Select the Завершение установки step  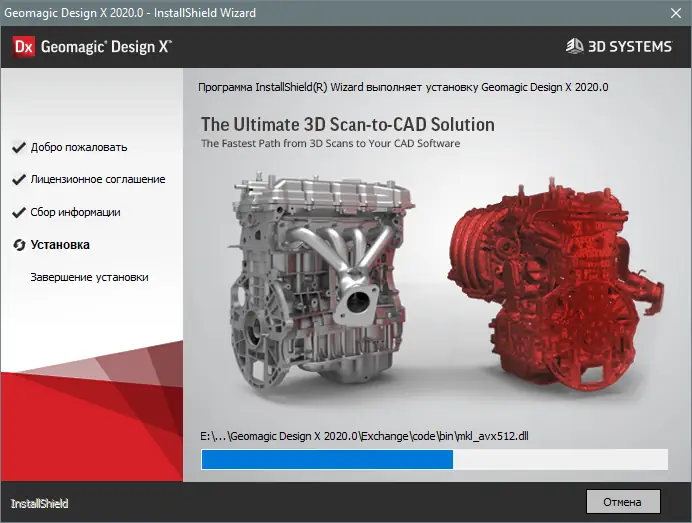(90, 277)
